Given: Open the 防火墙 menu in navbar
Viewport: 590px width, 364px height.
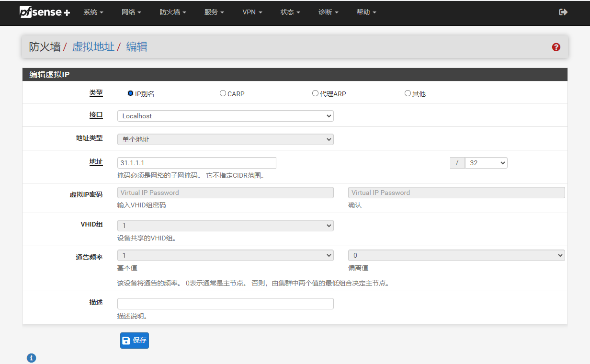Looking at the screenshot, I should [x=172, y=12].
